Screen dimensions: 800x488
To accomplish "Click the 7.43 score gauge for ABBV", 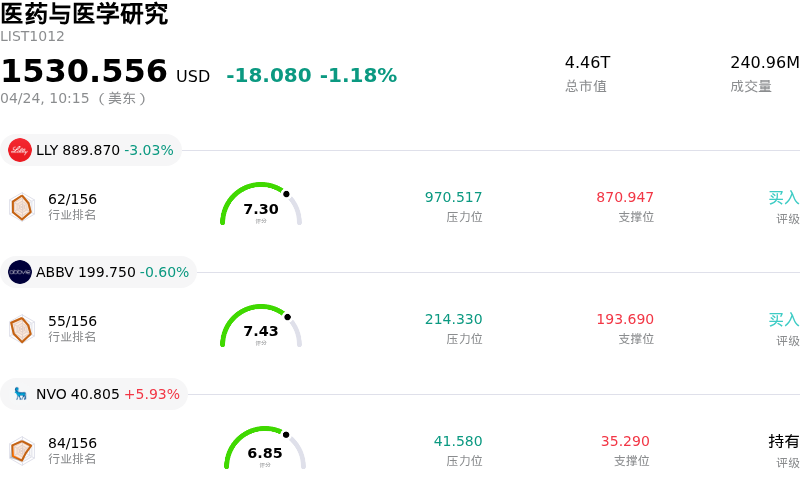I will tap(261, 328).
